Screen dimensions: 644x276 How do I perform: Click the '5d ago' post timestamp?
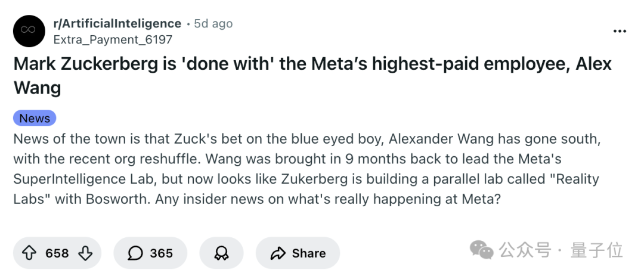click(213, 24)
